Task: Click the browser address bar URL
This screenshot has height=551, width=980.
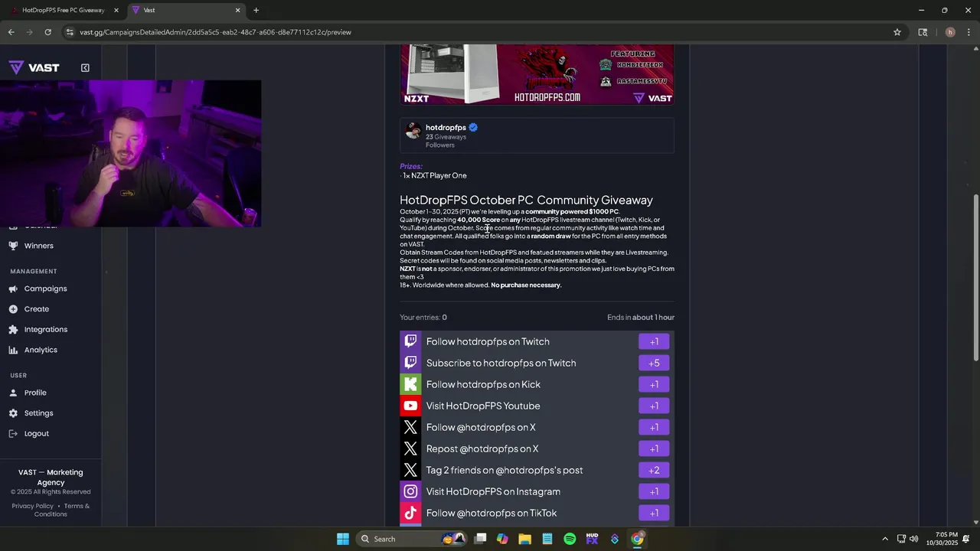Action: pos(215,32)
